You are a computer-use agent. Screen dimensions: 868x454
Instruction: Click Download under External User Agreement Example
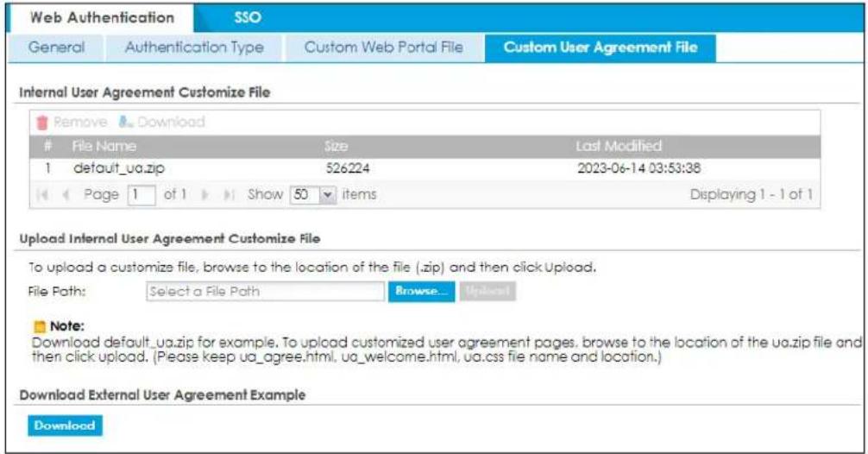click(x=65, y=426)
